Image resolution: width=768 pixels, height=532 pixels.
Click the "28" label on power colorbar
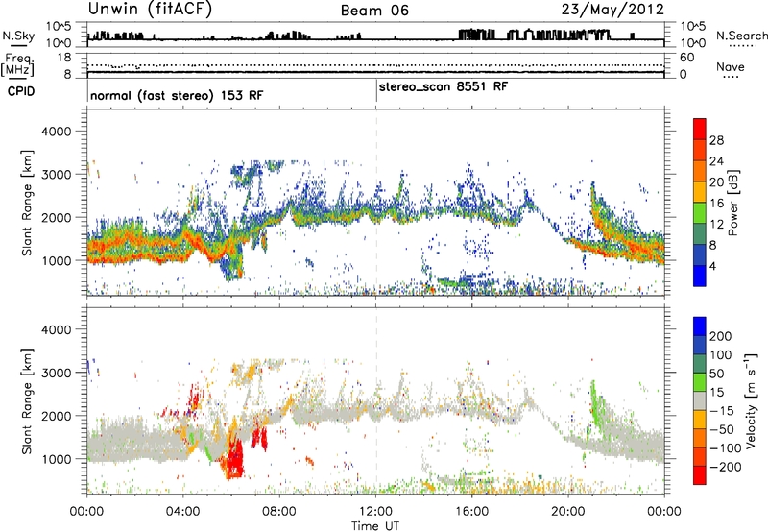pos(716,140)
